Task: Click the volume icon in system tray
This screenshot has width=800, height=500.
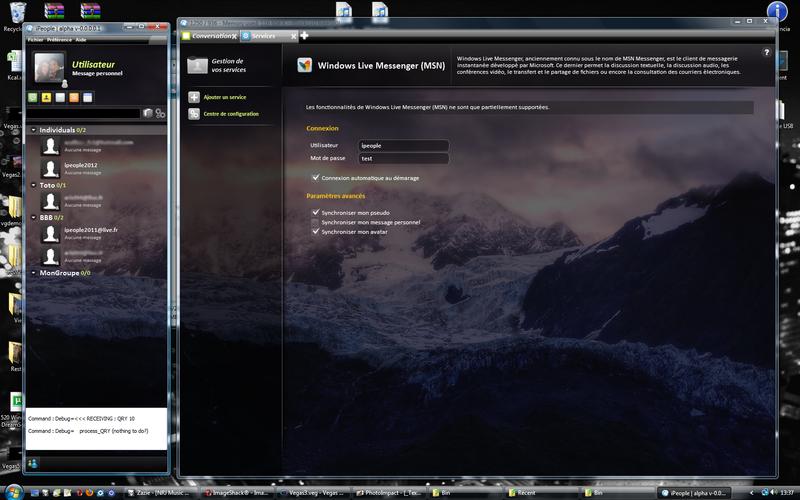Action: click(774, 492)
